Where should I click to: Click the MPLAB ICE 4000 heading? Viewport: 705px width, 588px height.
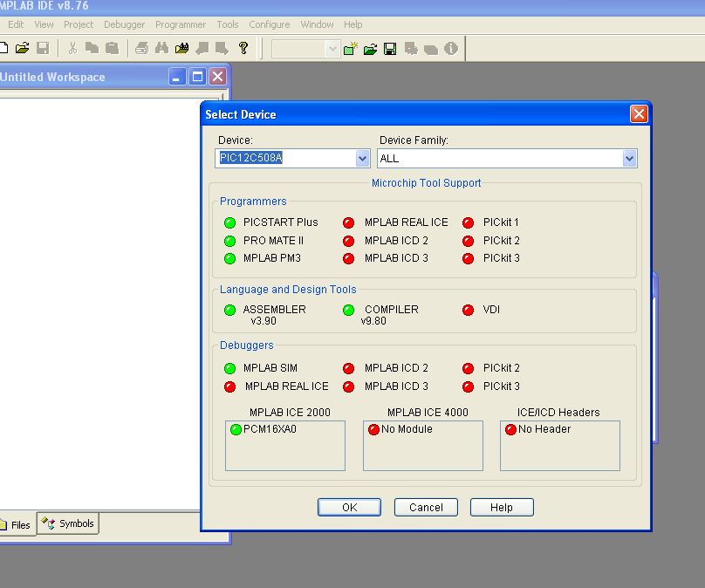coord(428,413)
